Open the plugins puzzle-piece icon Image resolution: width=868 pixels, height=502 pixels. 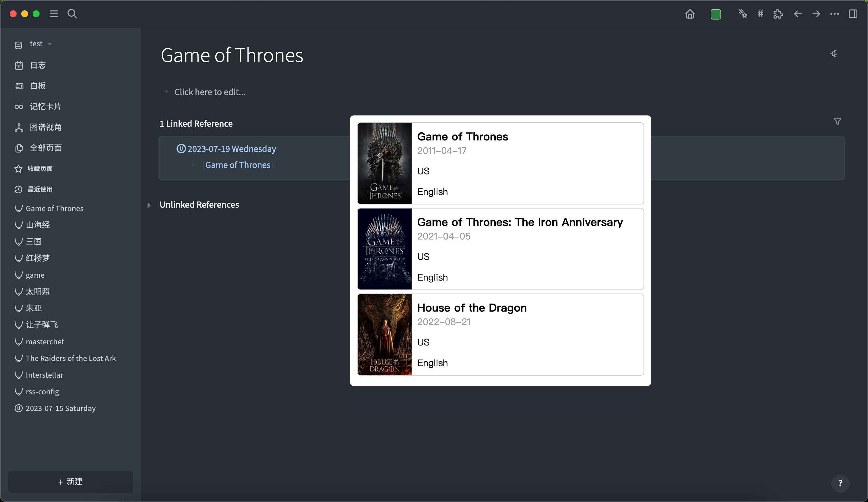778,14
